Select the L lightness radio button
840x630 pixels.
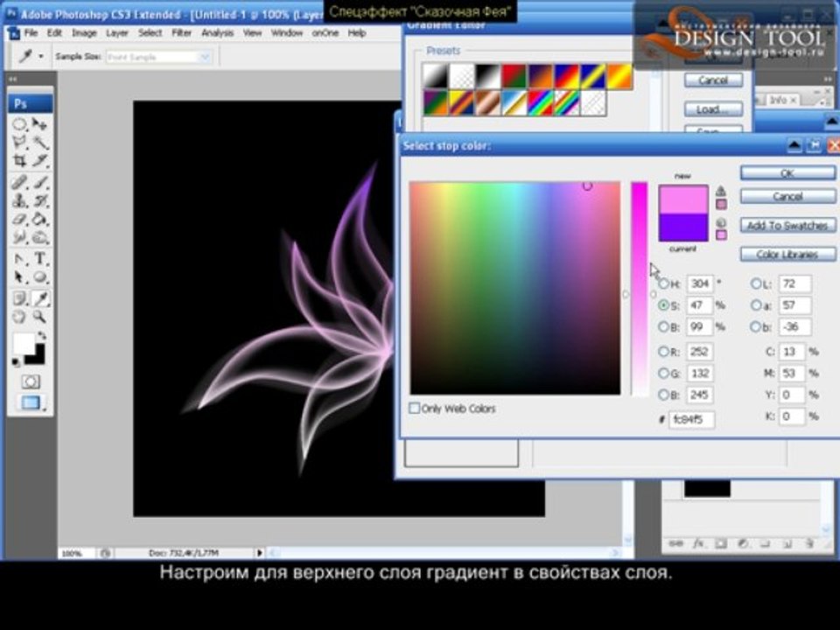(x=756, y=283)
